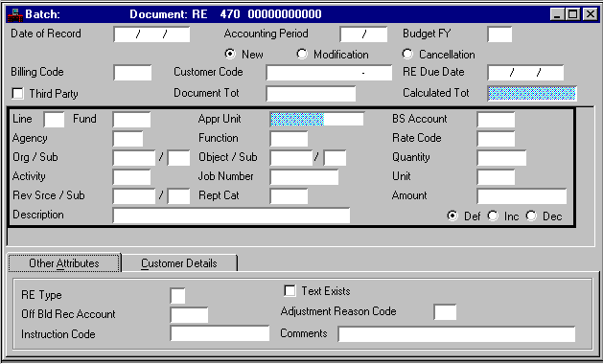Image resolution: width=603 pixels, height=364 pixels.
Task: Select the Dec radio option
Action: click(x=531, y=216)
